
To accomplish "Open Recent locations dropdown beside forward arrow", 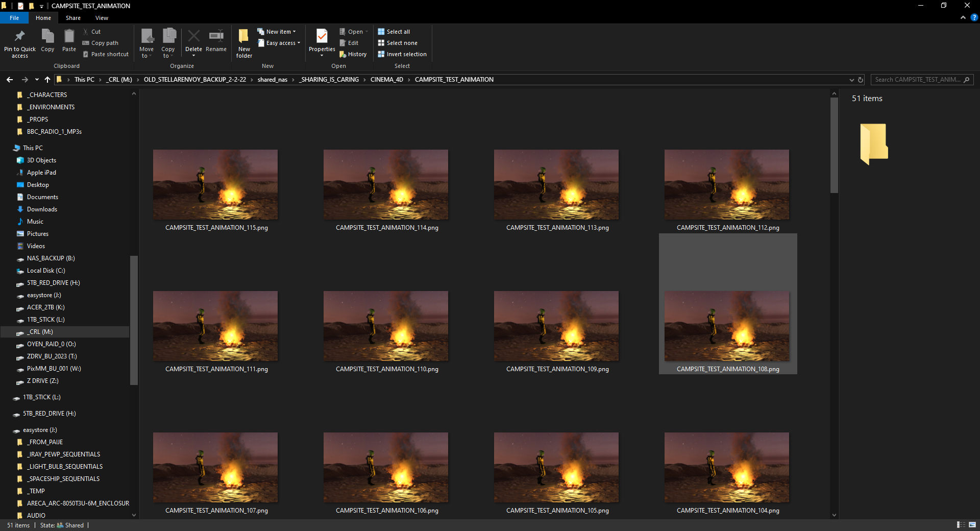I will click(37, 80).
